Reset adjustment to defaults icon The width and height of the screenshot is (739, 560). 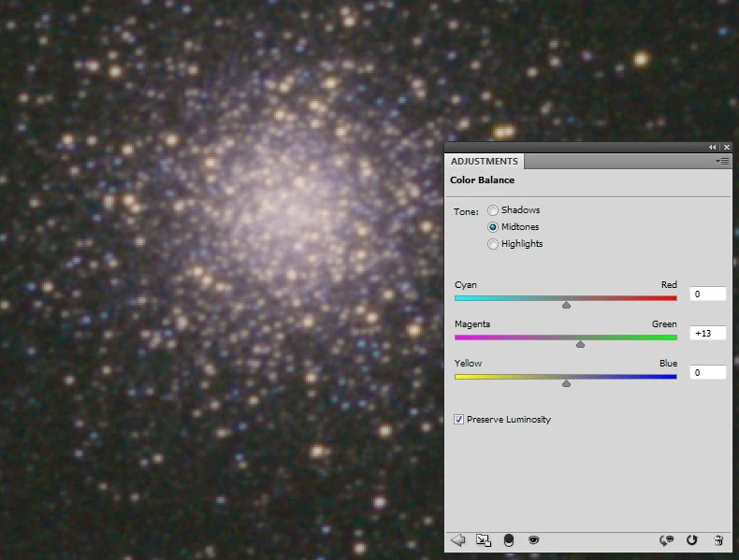point(692,540)
